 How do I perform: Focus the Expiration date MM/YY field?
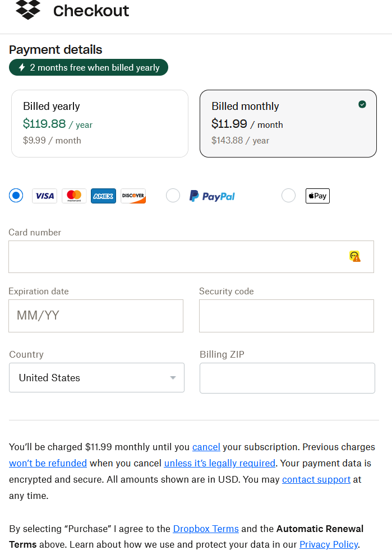[x=96, y=316]
